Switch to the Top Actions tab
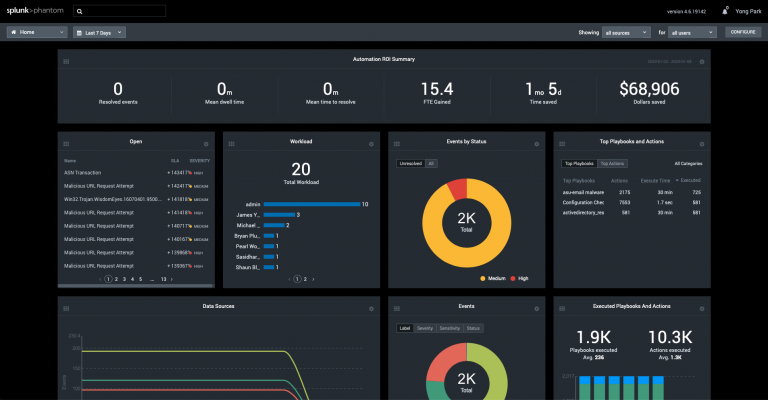 612,164
